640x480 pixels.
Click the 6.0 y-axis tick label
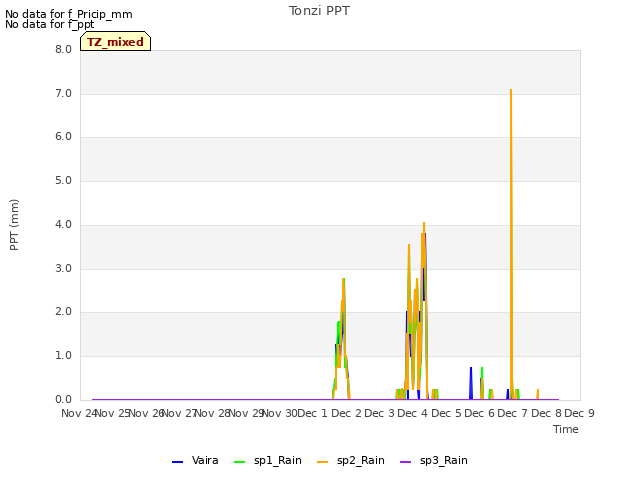point(63,137)
